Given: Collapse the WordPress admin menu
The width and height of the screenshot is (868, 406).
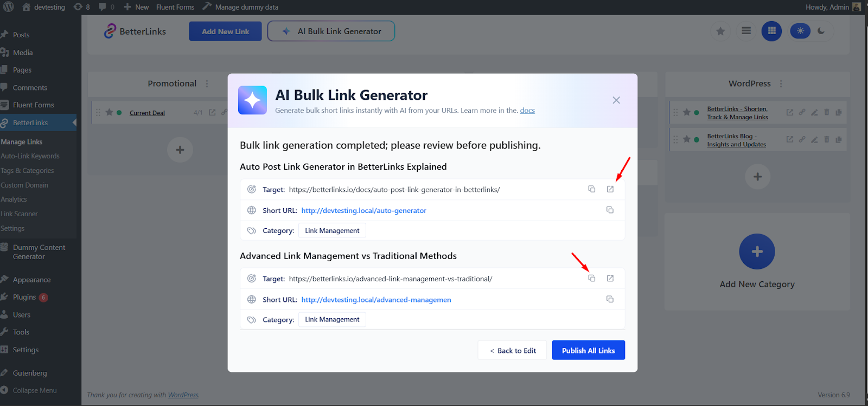Looking at the screenshot, I should (35, 390).
